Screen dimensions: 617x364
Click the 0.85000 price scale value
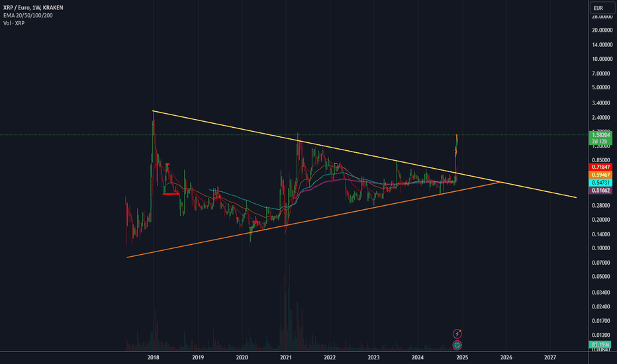pos(602,160)
